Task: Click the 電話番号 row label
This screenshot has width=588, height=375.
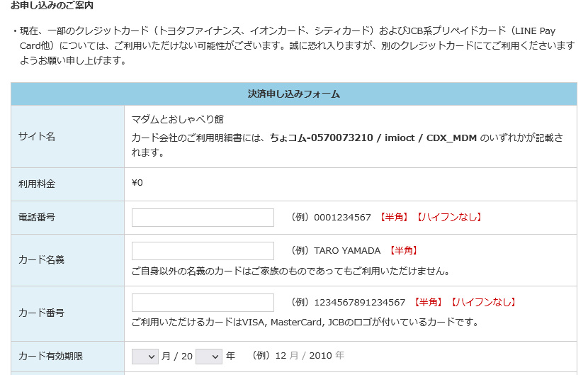Action: [37, 218]
